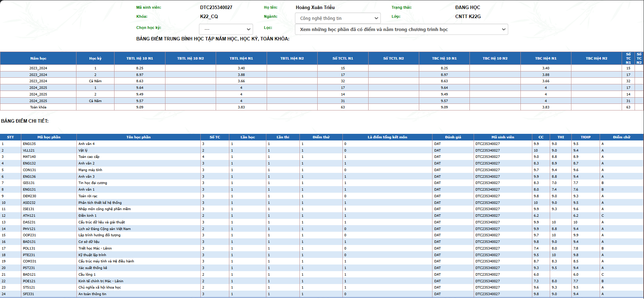Select the Toàn khóa summary row label
Screen dimensions: 644x299
[x=38, y=107]
